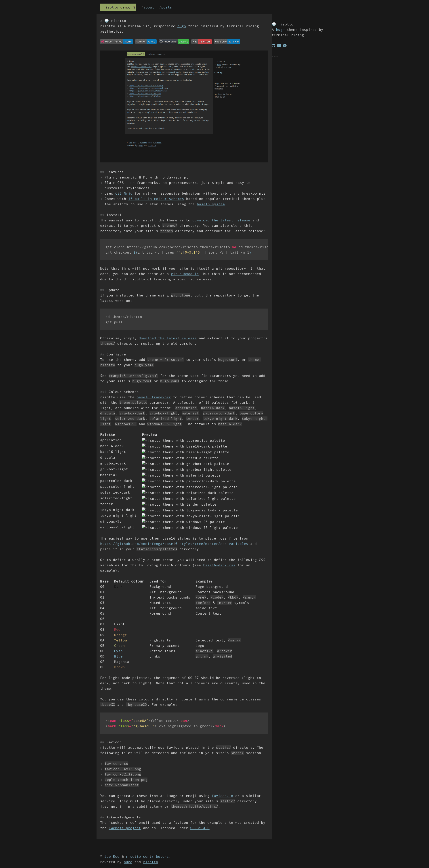Viewport: 429px width, 868px height.
Task: Click the windows-95 palette preview image
Action: 183,522
